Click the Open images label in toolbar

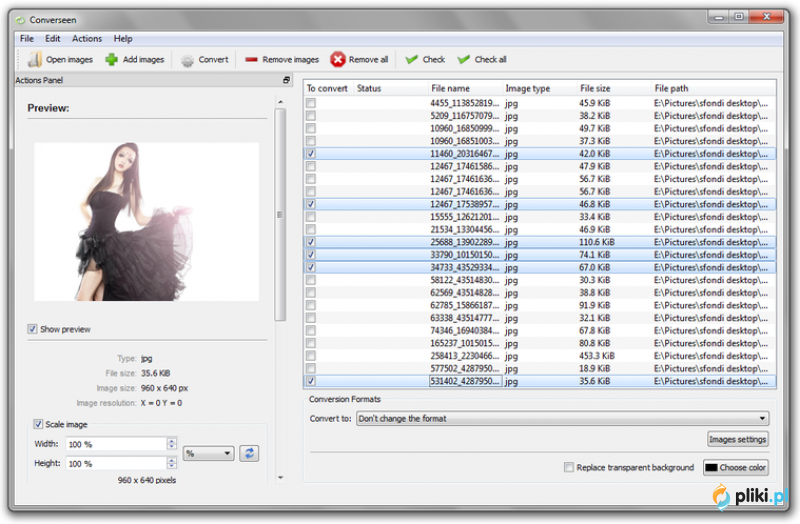[69, 60]
